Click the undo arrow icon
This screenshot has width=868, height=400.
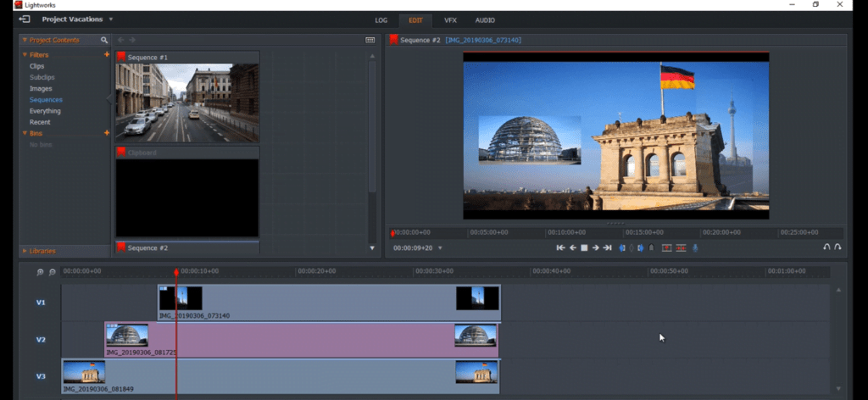point(826,247)
